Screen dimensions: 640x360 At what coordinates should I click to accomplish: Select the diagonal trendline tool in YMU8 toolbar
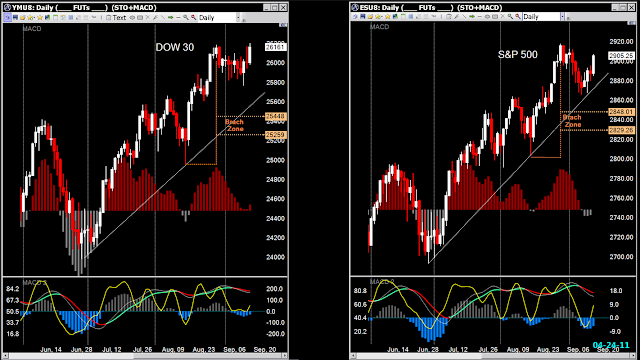pyautogui.click(x=163, y=18)
